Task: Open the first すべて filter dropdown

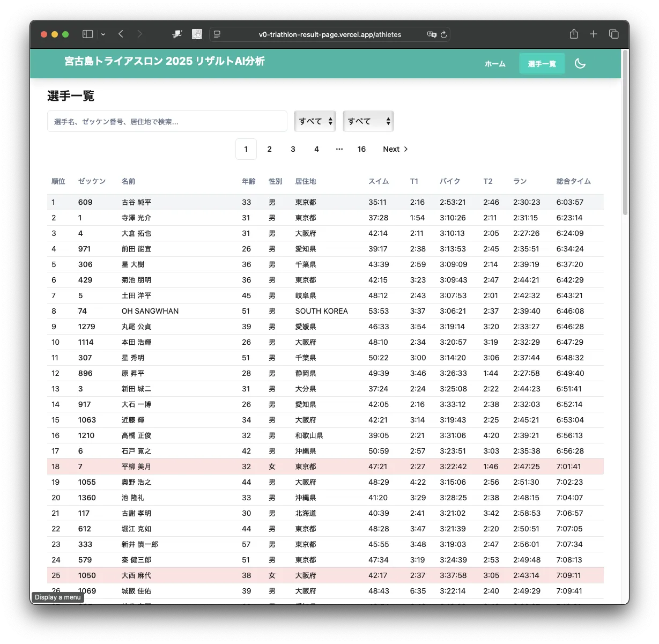Action: (x=315, y=121)
